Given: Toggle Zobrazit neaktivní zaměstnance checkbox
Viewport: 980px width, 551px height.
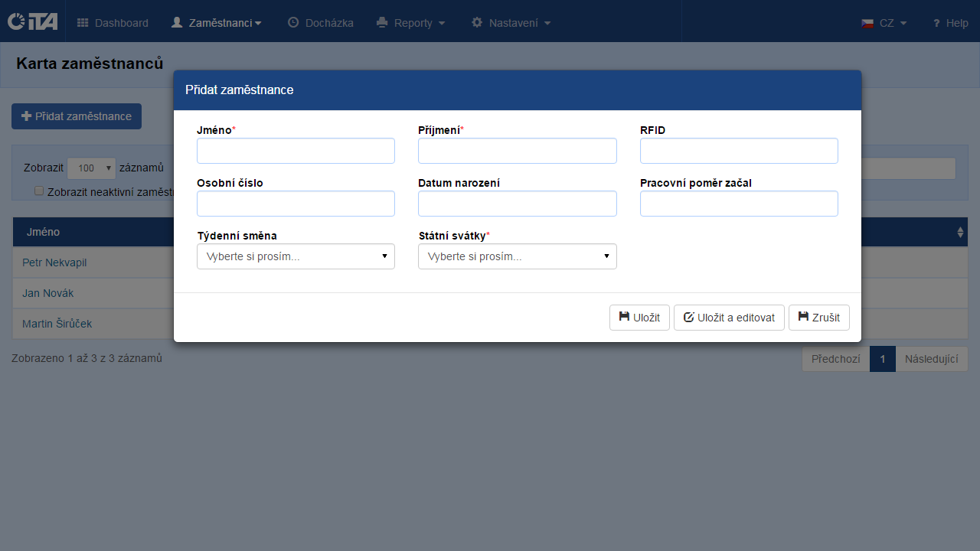Looking at the screenshot, I should pos(39,191).
